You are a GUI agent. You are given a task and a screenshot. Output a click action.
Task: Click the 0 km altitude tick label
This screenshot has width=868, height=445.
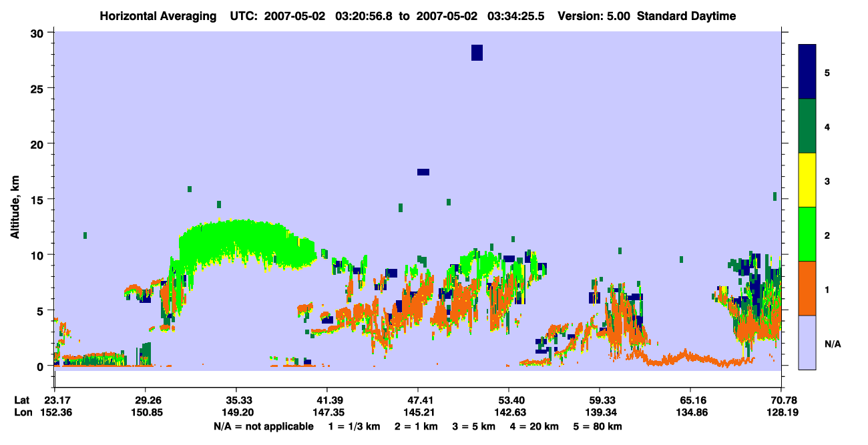(41, 366)
